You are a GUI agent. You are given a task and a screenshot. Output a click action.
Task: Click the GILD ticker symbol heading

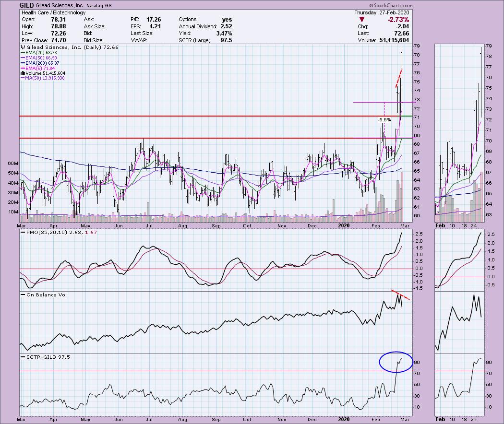coord(27,5)
